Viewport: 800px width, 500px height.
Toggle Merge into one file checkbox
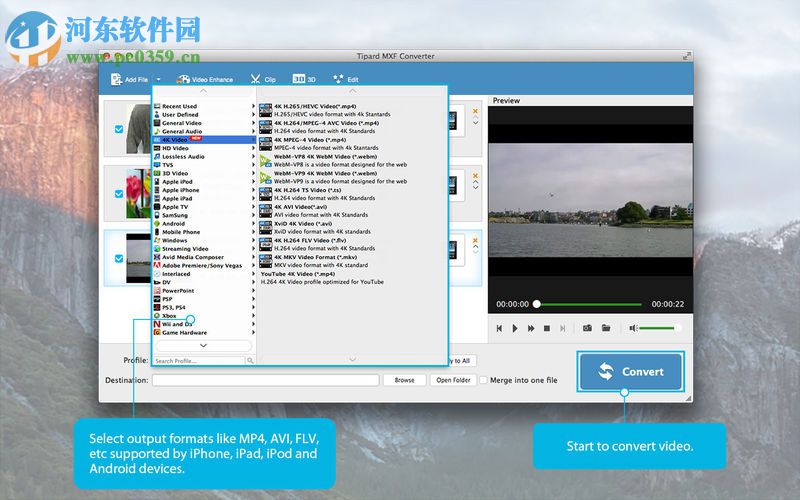pos(483,380)
